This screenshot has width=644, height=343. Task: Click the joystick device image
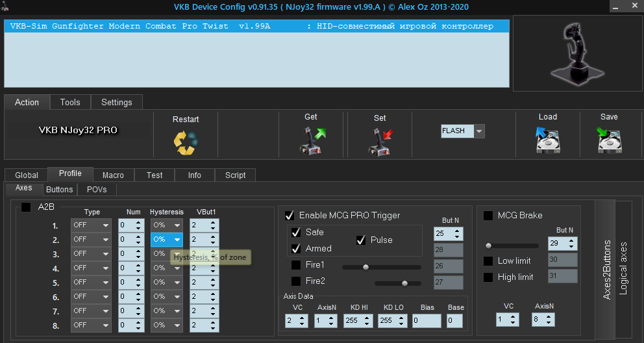coord(578,53)
